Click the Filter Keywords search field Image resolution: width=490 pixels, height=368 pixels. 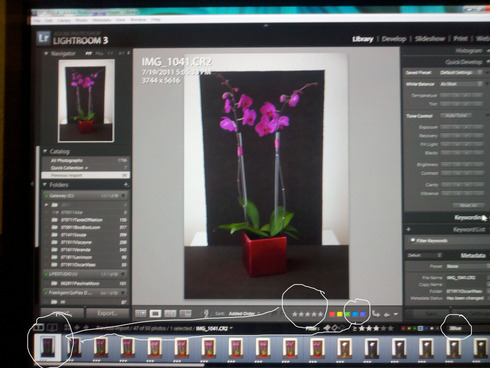448,241
